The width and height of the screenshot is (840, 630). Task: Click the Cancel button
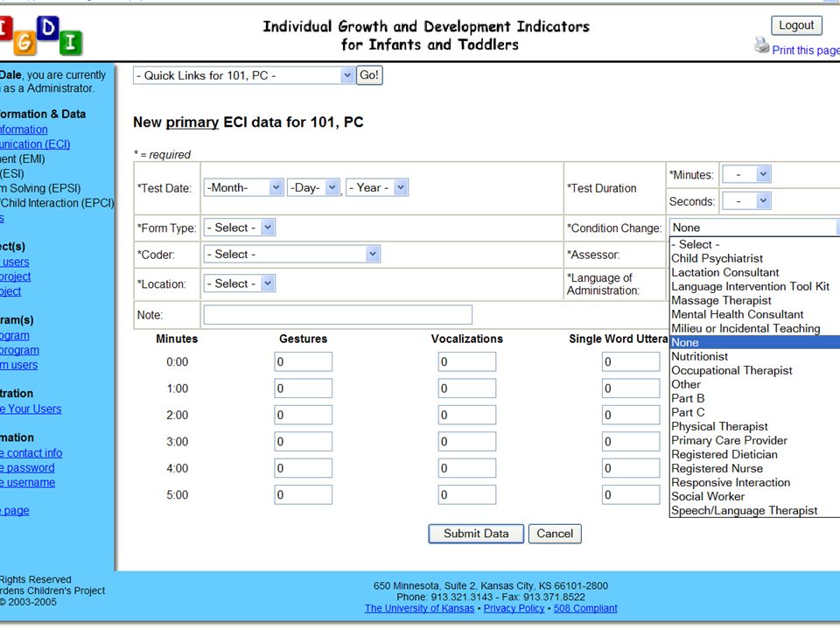point(555,534)
